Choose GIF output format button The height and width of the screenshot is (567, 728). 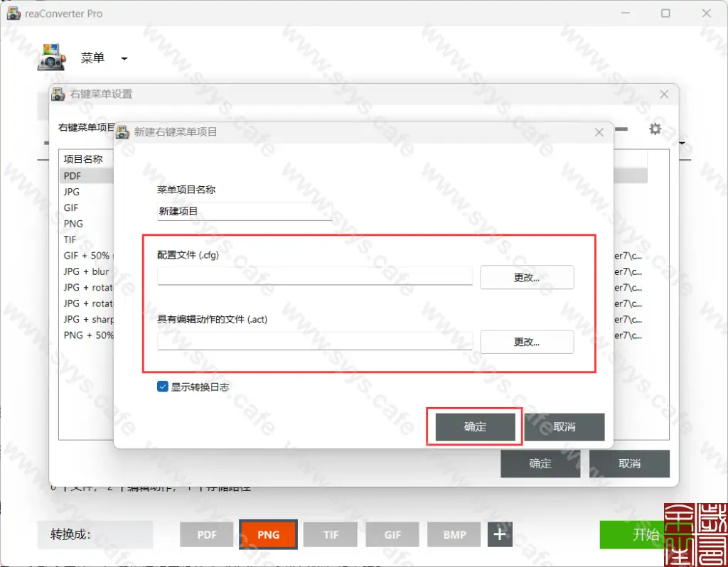click(392, 534)
